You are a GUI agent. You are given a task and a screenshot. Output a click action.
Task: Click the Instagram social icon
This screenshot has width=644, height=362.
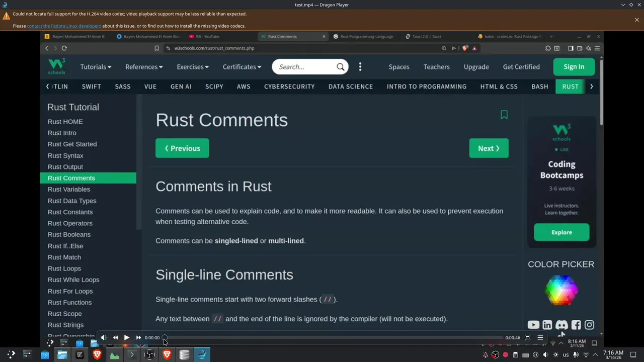(589, 325)
